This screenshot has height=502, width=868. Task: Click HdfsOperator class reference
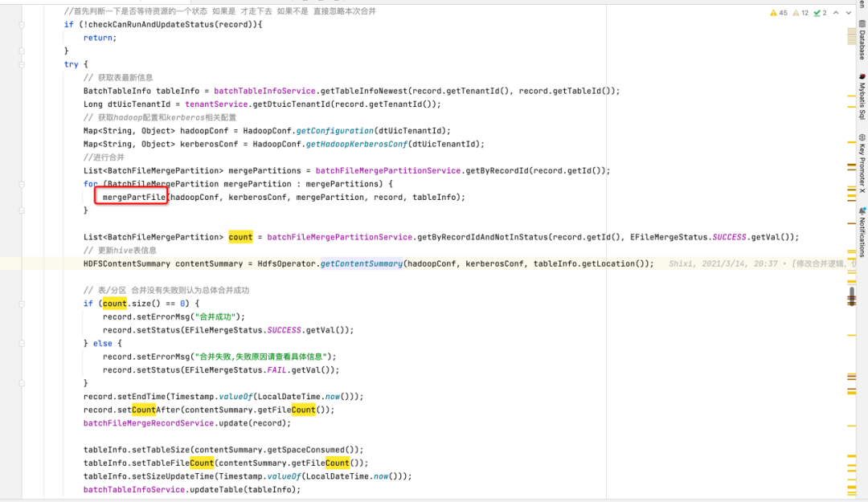tap(286, 263)
